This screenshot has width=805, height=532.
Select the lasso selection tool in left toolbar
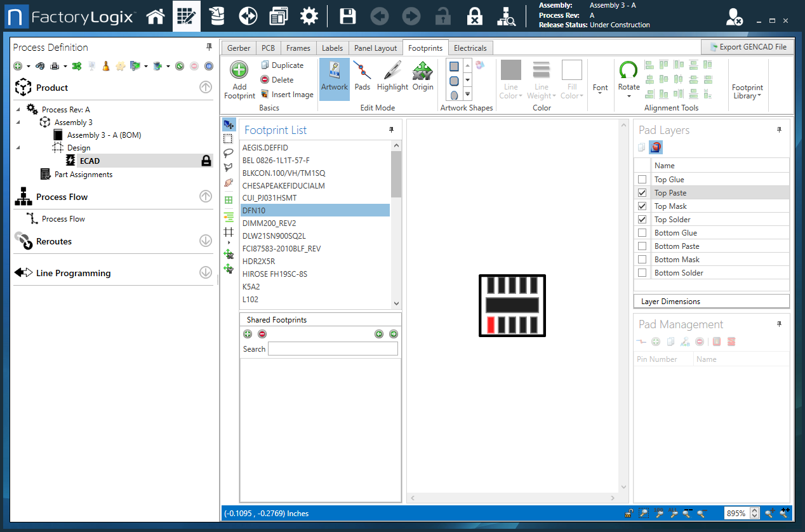coord(228,152)
